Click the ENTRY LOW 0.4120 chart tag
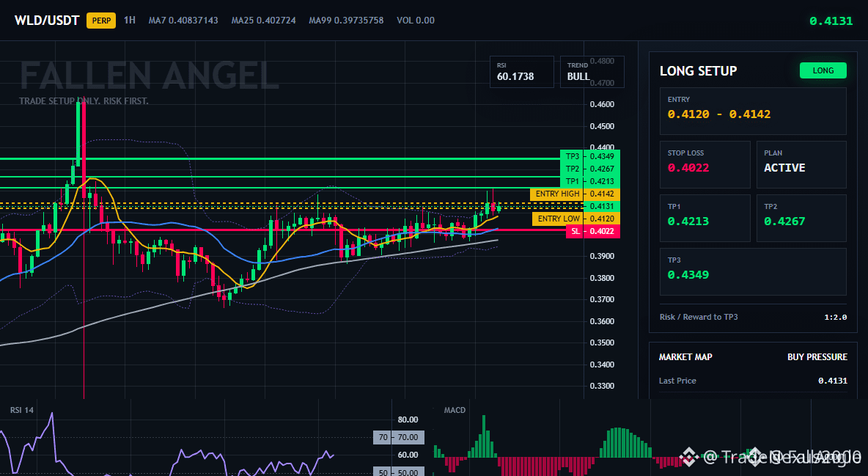 pyautogui.click(x=576, y=219)
